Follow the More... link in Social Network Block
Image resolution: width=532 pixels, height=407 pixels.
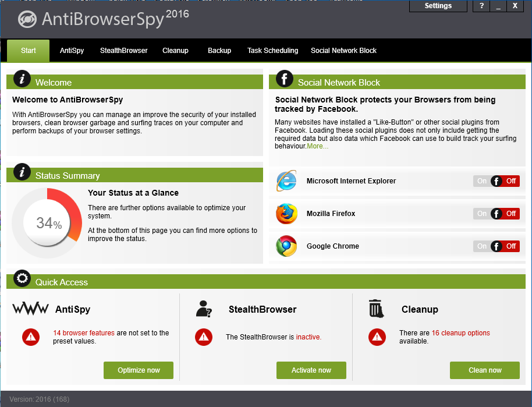point(317,146)
